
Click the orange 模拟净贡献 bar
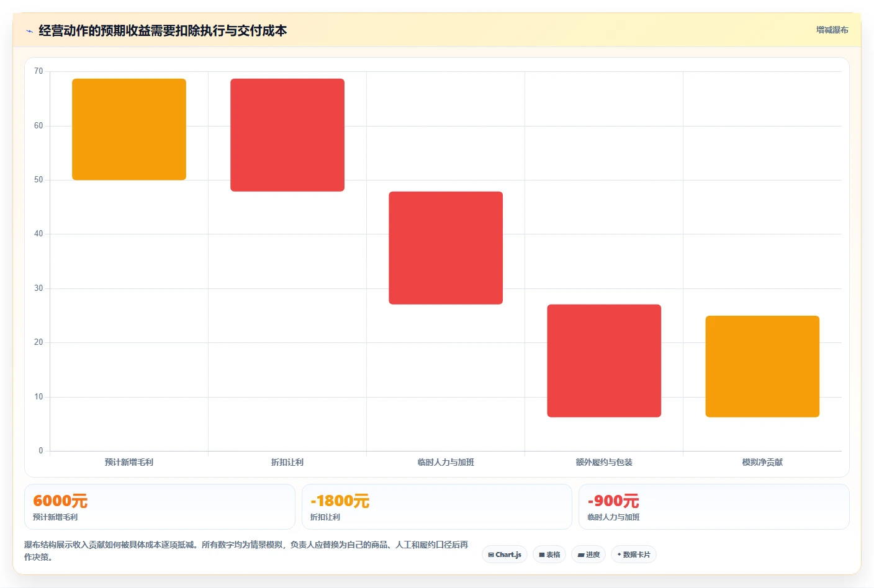coord(762,366)
